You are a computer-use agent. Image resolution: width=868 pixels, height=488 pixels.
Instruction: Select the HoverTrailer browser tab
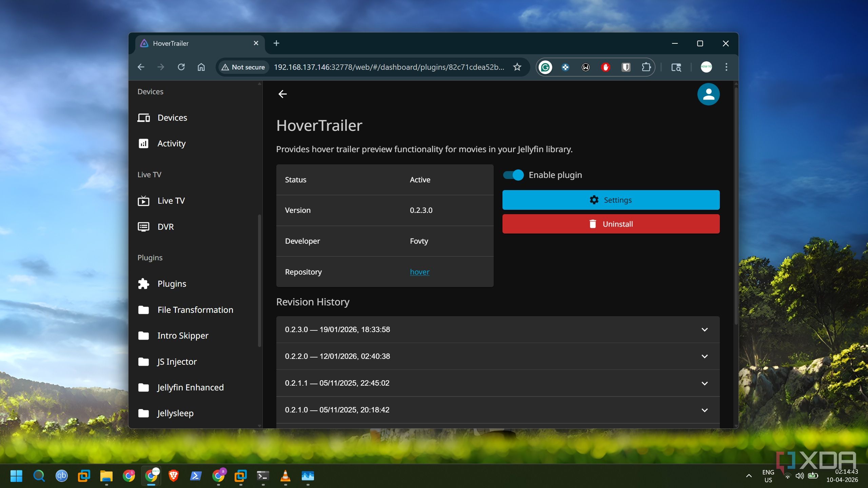pos(200,43)
